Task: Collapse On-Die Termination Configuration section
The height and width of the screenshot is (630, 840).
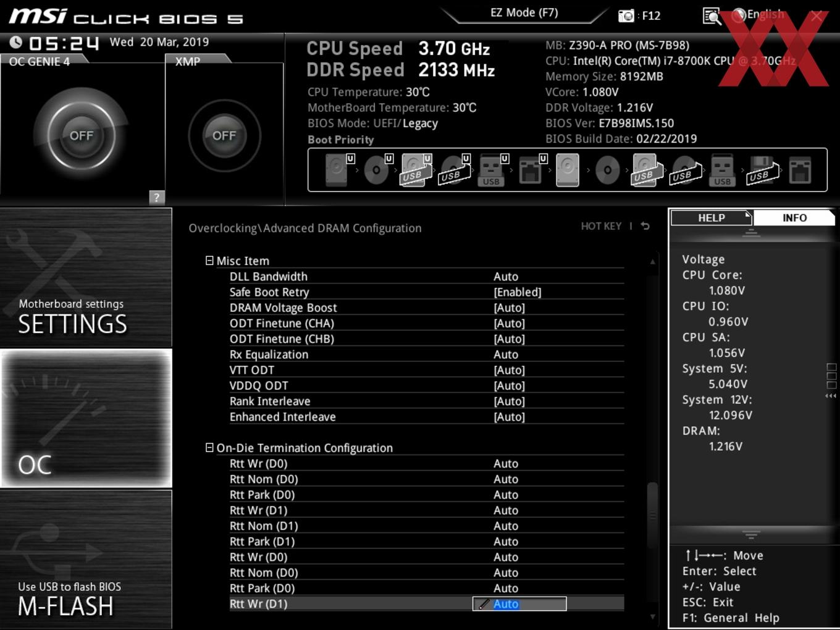Action: pyautogui.click(x=209, y=448)
